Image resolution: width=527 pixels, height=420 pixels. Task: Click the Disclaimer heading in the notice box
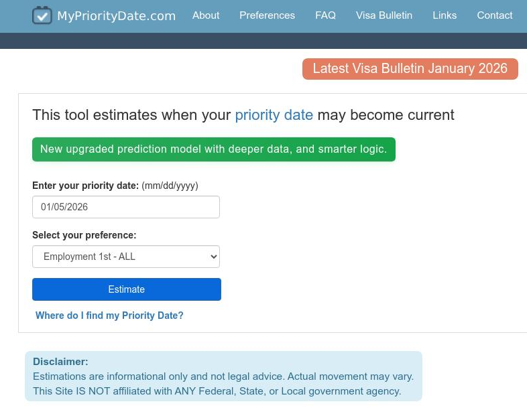[60, 362]
